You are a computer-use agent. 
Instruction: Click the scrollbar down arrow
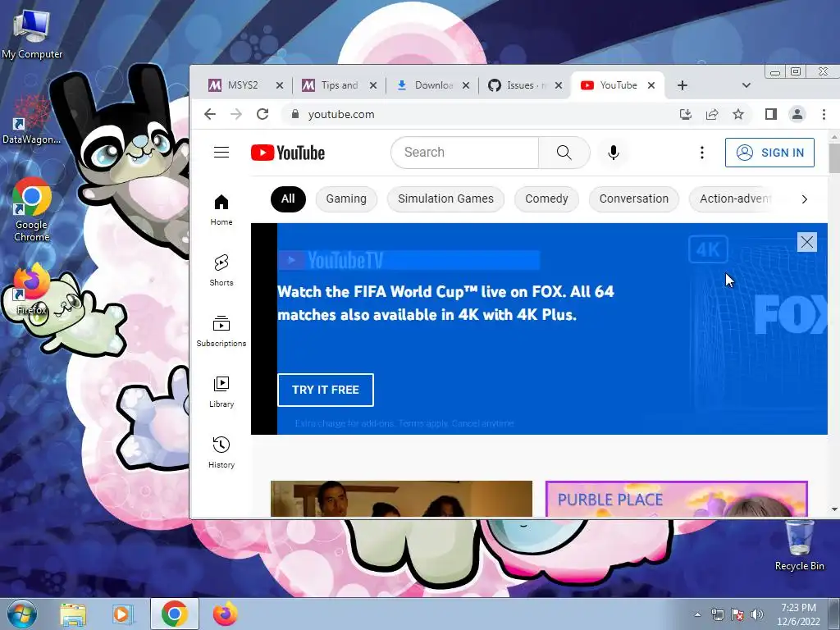834,509
